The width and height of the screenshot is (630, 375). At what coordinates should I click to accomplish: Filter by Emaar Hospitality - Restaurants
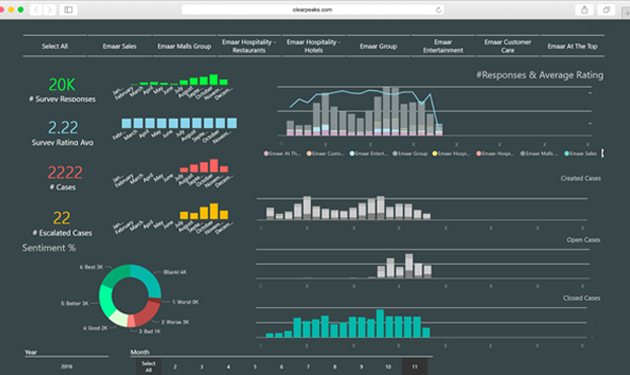click(249, 46)
